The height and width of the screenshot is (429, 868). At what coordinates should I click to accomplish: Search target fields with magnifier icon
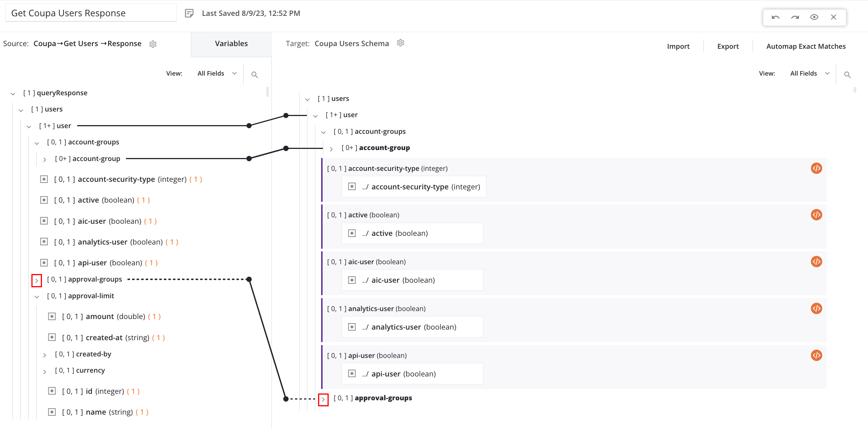847,75
